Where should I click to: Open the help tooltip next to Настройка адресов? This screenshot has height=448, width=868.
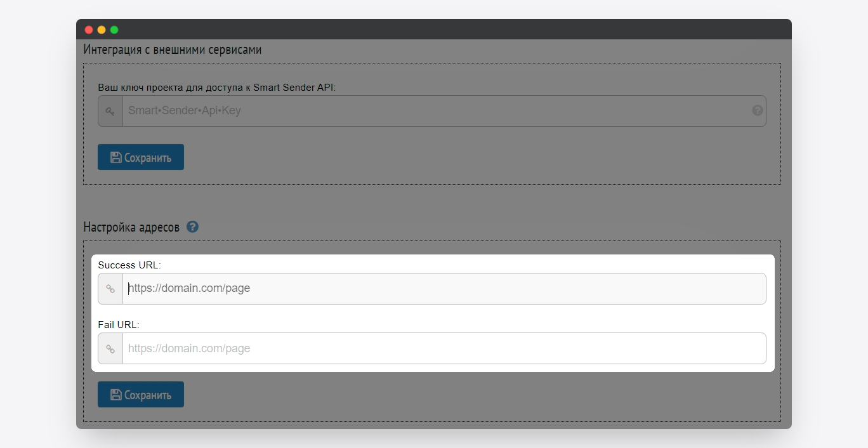pos(193,227)
